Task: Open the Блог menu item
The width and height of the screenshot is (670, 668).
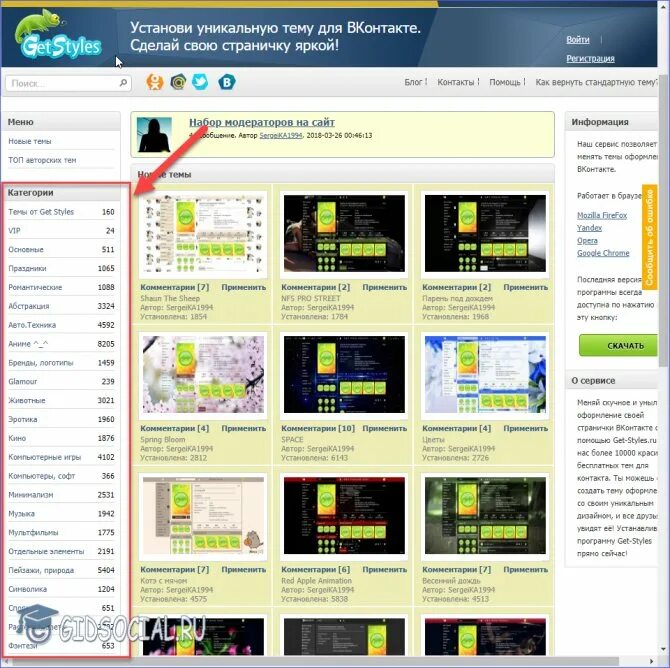Action: coord(414,82)
